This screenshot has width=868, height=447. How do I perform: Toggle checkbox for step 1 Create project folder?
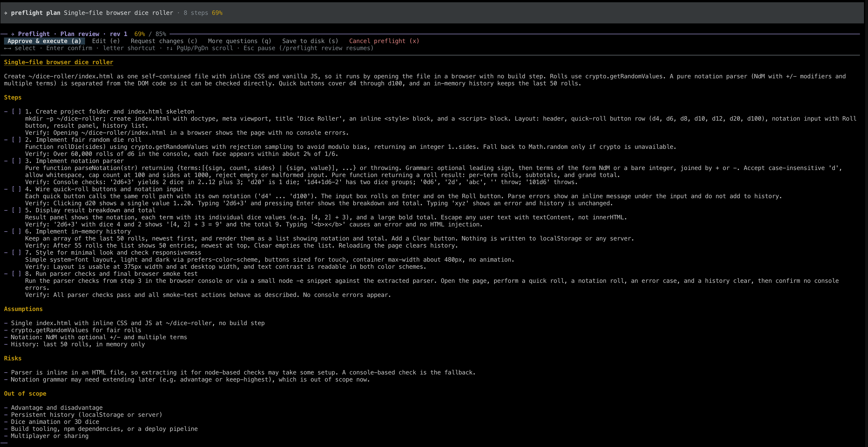click(16, 111)
